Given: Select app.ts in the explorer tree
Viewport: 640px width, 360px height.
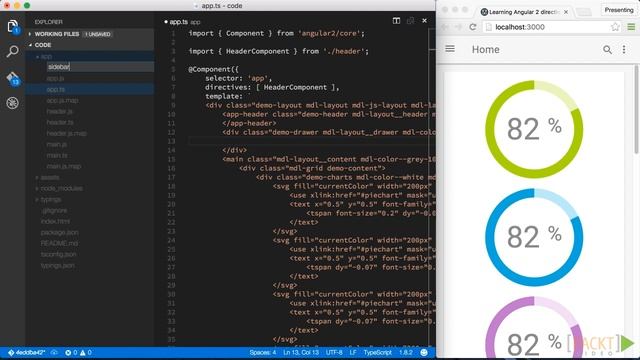Looking at the screenshot, I should click(56, 89).
